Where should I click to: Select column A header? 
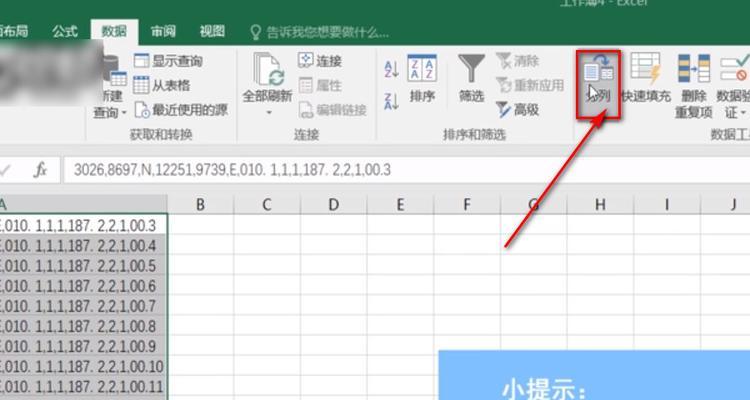tap(83, 204)
